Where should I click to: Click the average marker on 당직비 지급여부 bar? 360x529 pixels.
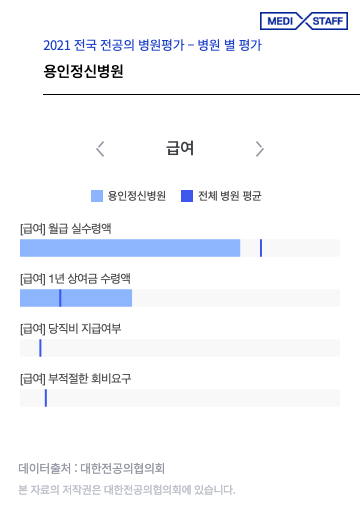pos(40,348)
